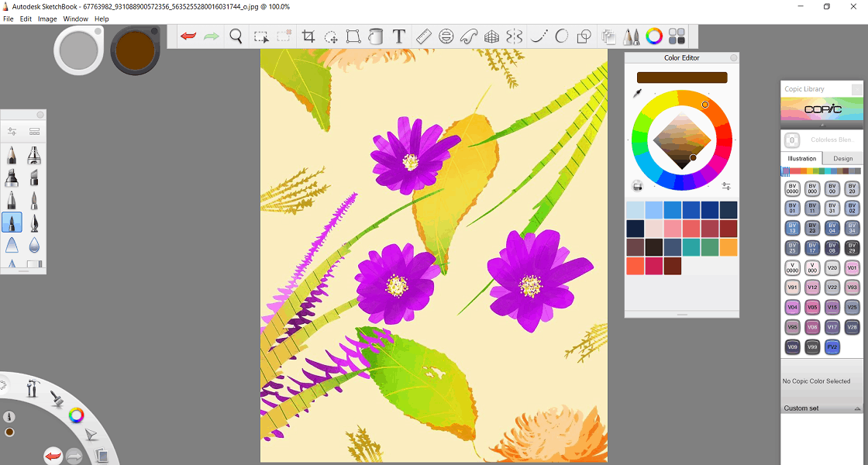Click the brown current color bar
Screen dimensions: 868x465
[682, 77]
